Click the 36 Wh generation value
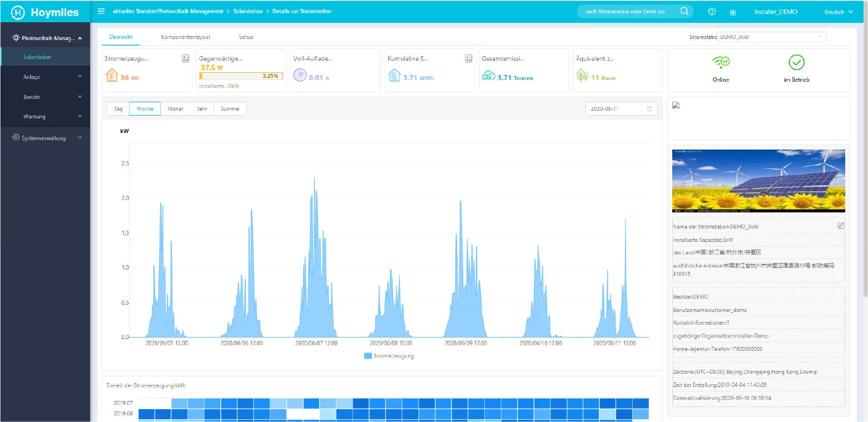 pyautogui.click(x=130, y=78)
